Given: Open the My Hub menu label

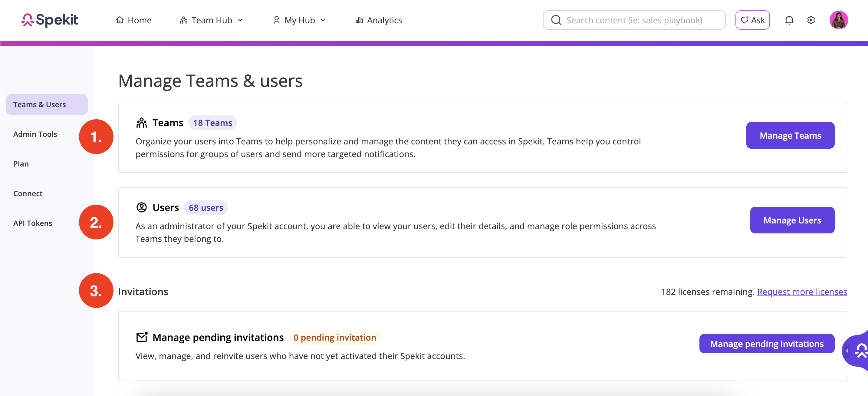Looking at the screenshot, I should [300, 20].
